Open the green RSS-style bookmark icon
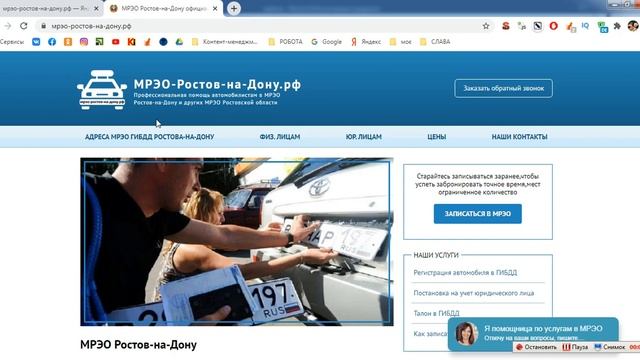640x360 pixels. [100, 42]
